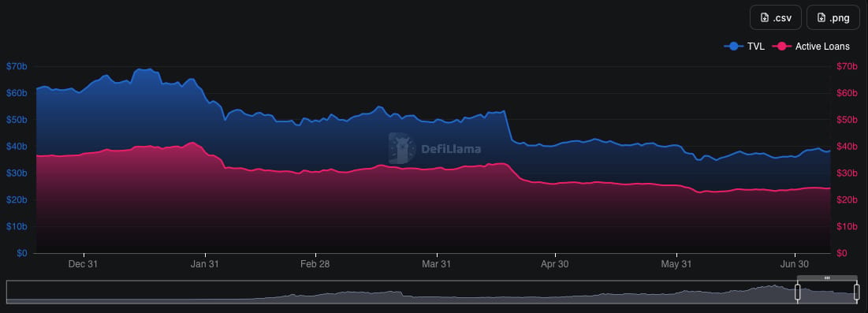Screen dimensions: 868x313
Task: Click the DefiLlama watermark text
Action: [x=451, y=149]
